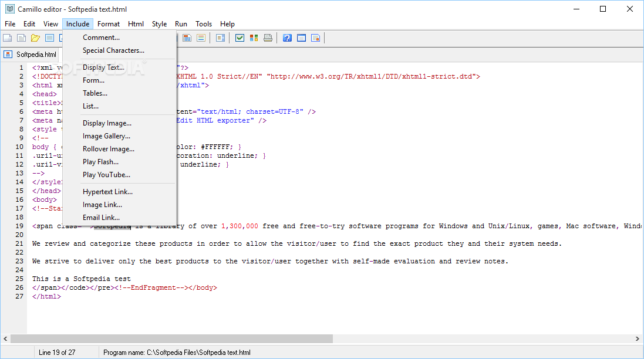Image resolution: width=644 pixels, height=359 pixels.
Task: Open the Run menu
Action: [x=181, y=24]
